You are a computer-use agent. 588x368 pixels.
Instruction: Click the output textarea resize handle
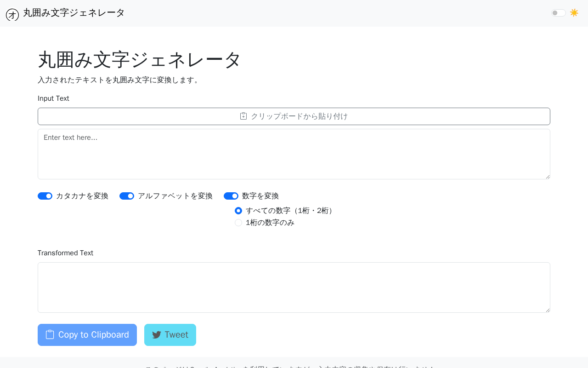pos(547,310)
